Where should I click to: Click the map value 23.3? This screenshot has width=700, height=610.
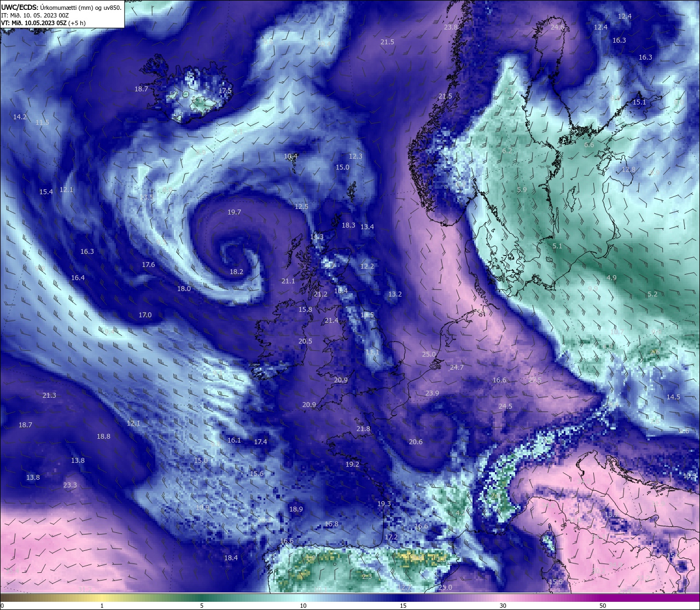tap(70, 485)
